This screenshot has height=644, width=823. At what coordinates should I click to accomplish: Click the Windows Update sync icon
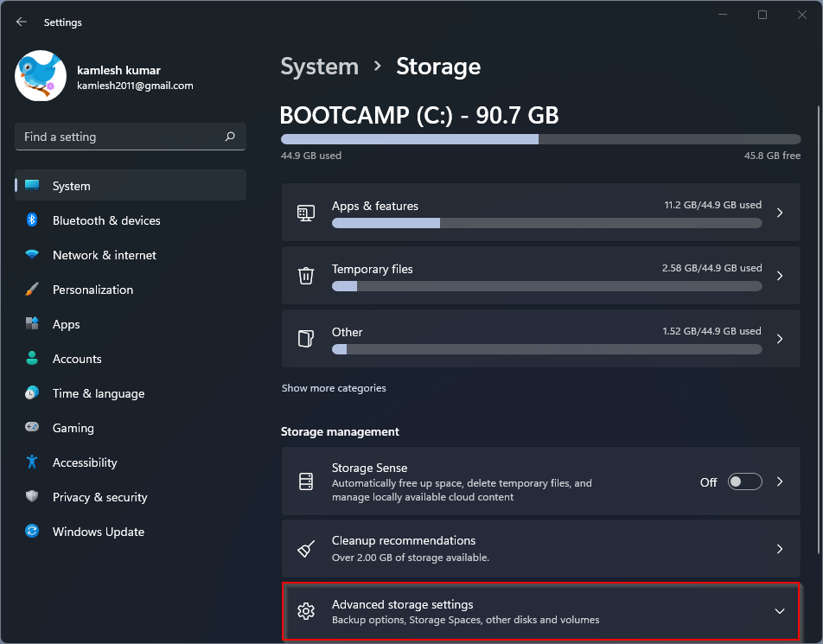tap(32, 532)
